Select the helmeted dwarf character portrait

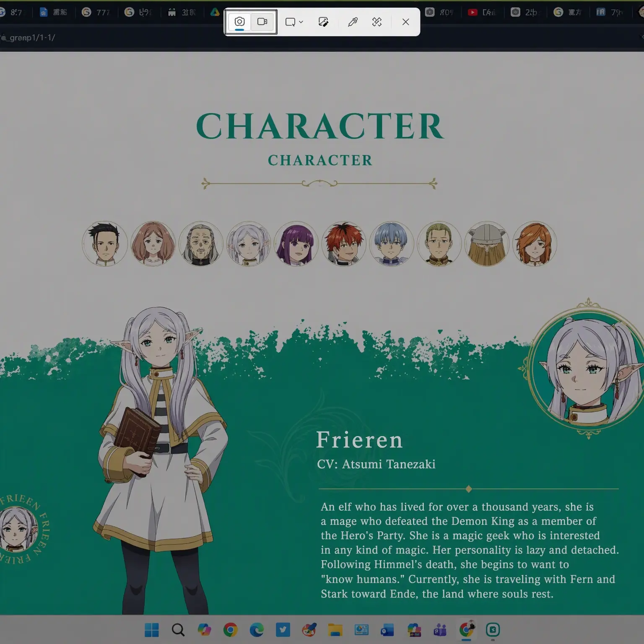(x=487, y=244)
